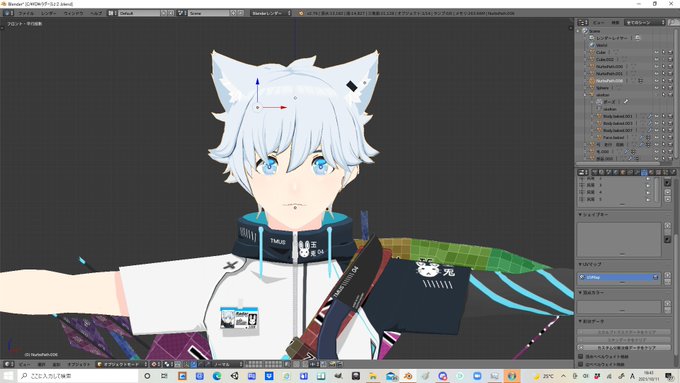The height and width of the screenshot is (383, 680).
Task: Open the World properties tab
Action: click(615, 173)
